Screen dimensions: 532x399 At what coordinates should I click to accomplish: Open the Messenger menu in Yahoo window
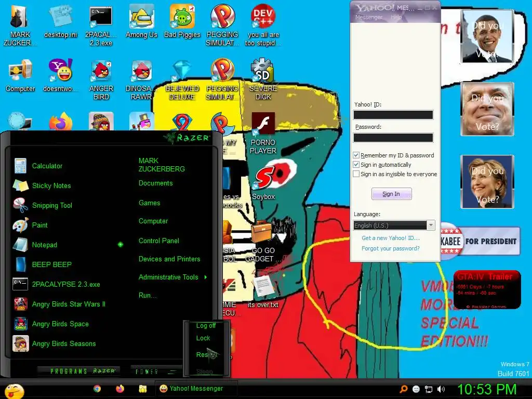368,17
